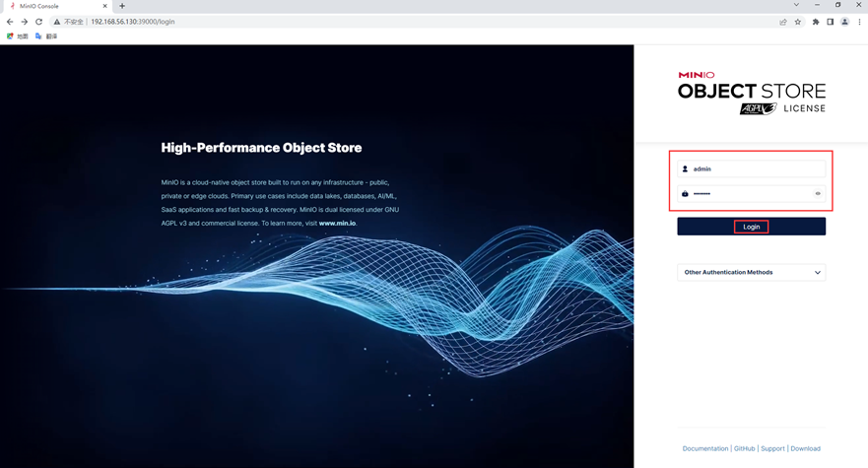Image resolution: width=868 pixels, height=468 pixels.
Task: Click the share page icon in address bar
Action: click(782, 22)
